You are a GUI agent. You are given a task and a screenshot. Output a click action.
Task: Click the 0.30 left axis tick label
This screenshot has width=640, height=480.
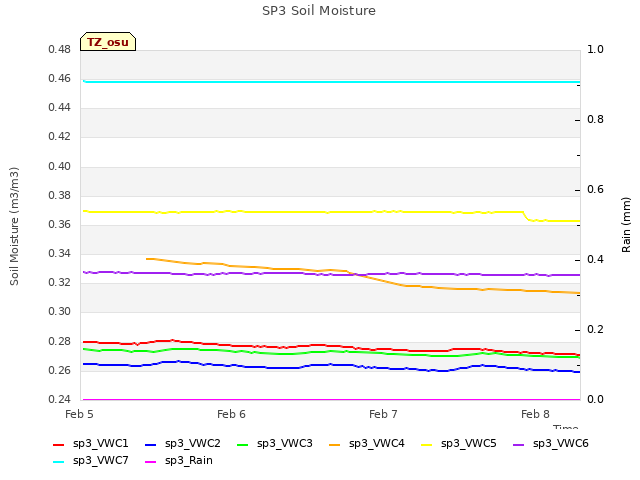click(x=60, y=312)
